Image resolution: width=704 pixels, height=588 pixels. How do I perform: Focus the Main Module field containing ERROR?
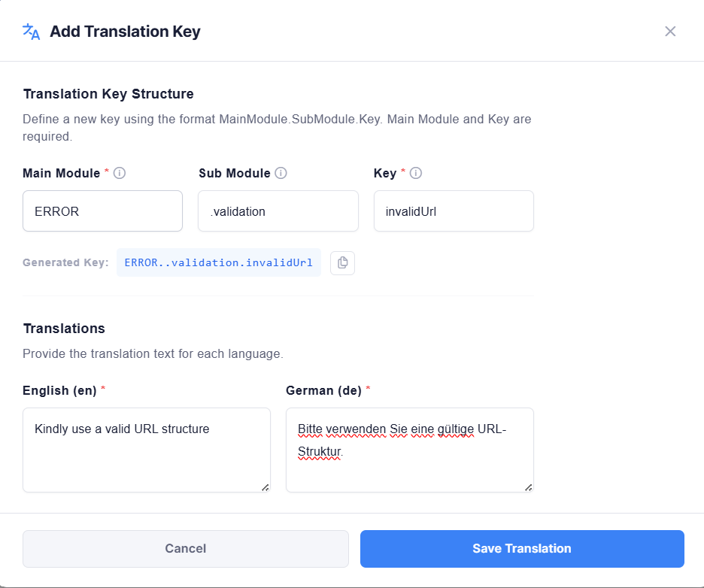pos(102,211)
